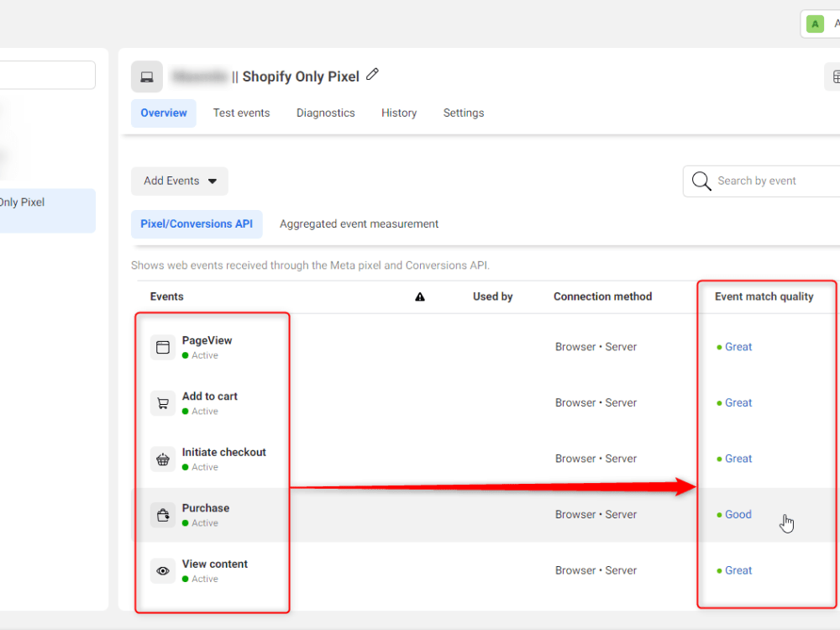
Task: Click the green account avatar icon
Action: coord(815,24)
